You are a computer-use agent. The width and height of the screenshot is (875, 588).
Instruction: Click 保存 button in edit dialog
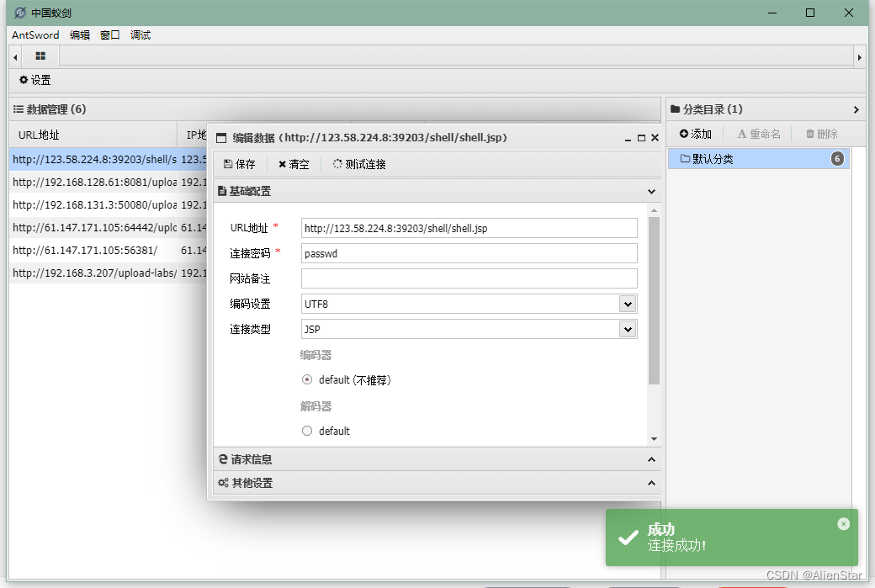click(x=240, y=164)
